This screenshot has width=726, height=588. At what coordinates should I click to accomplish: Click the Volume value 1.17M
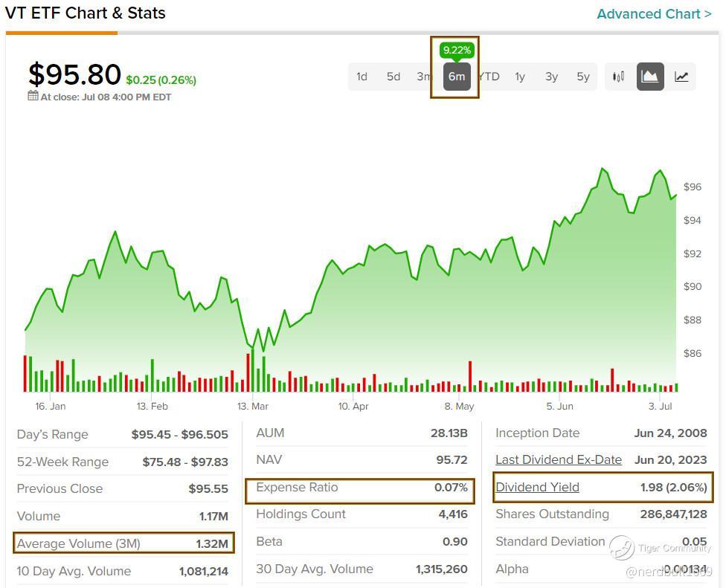click(x=213, y=517)
